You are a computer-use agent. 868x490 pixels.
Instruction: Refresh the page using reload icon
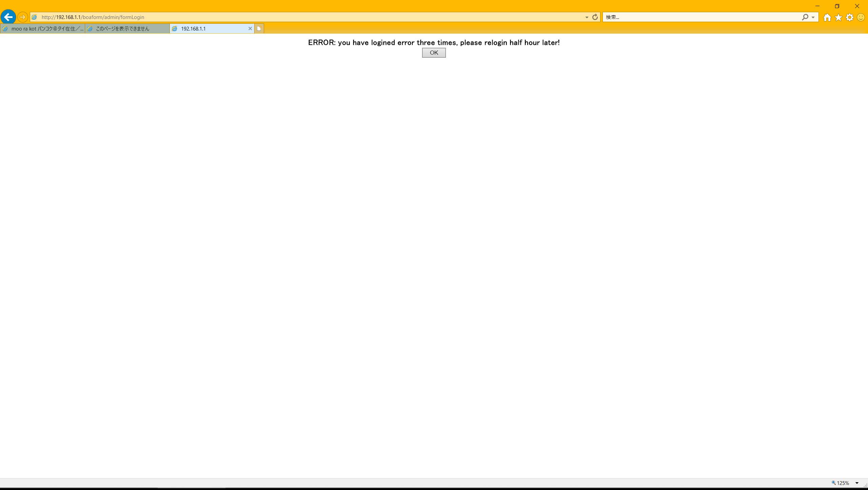(595, 17)
